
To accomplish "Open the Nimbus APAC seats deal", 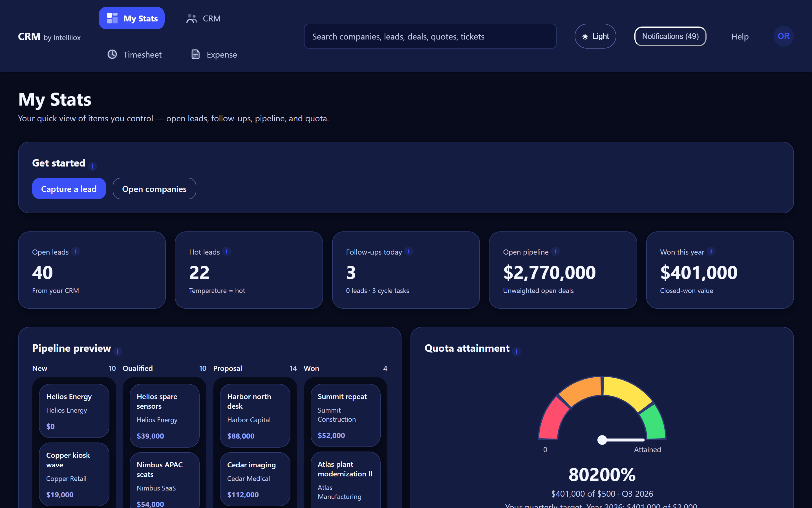I will coord(164,480).
